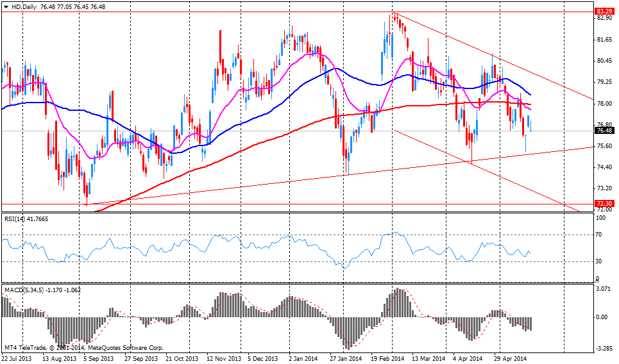
Task: Click the MACD -3.285 scale label
Action: 604,349
